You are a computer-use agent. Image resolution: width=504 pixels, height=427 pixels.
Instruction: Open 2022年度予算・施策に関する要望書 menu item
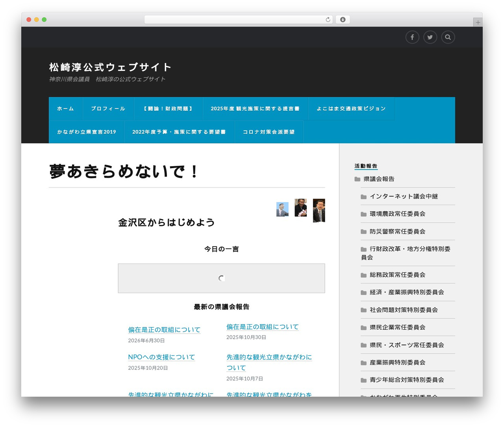pyautogui.click(x=179, y=132)
